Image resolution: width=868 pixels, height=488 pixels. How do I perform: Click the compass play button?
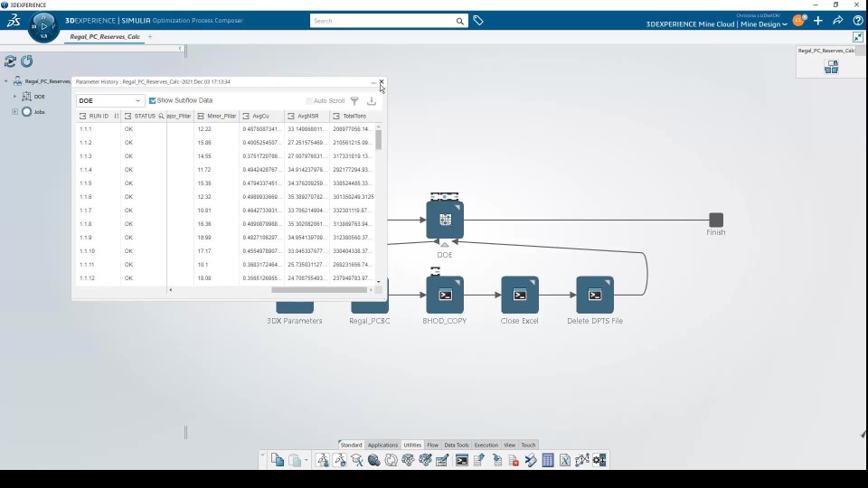(43, 26)
